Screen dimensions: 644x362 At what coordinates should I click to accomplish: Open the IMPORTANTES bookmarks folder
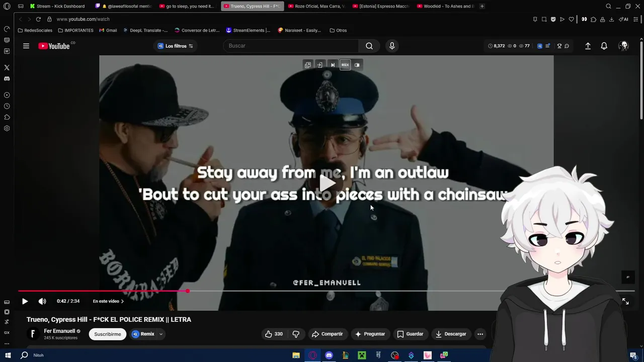[x=75, y=30]
